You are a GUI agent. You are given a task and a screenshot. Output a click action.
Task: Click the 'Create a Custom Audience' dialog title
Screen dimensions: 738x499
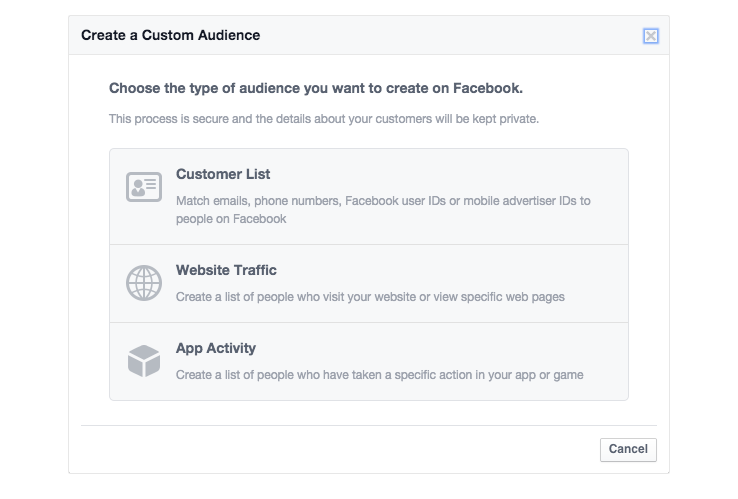170,35
